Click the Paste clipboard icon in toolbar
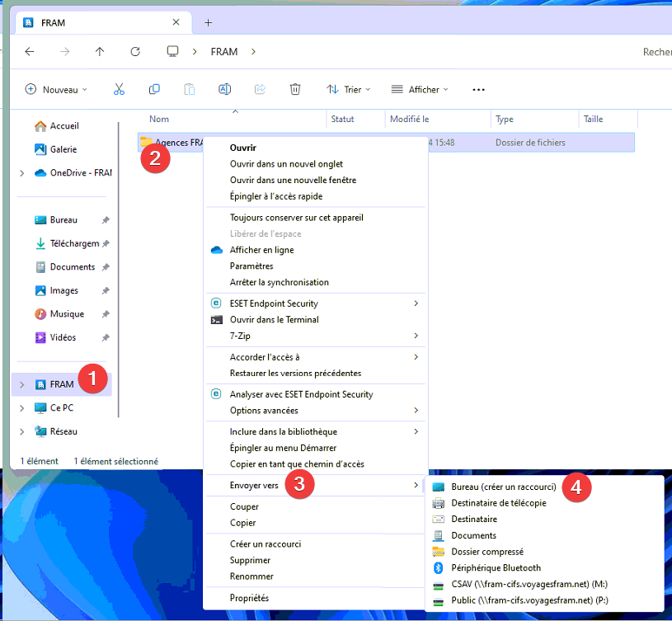Screen dimensions: 672x621 click(x=190, y=89)
